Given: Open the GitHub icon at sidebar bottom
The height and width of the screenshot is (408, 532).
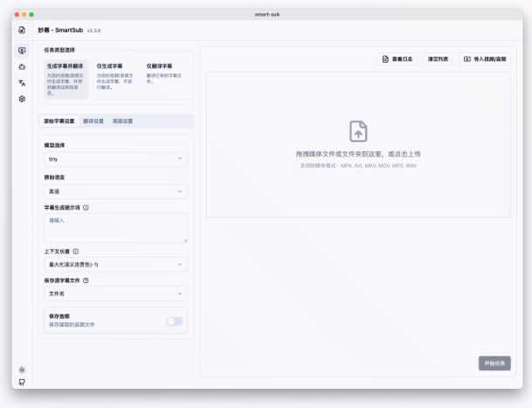Looking at the screenshot, I should coord(22,382).
